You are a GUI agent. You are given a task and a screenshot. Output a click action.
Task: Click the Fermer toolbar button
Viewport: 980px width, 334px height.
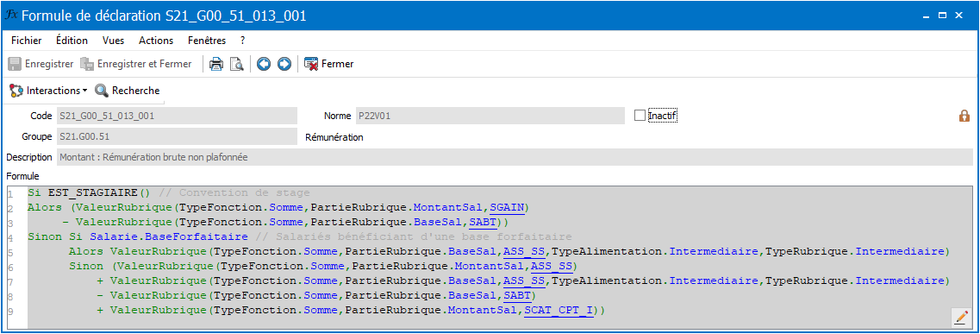tap(328, 64)
